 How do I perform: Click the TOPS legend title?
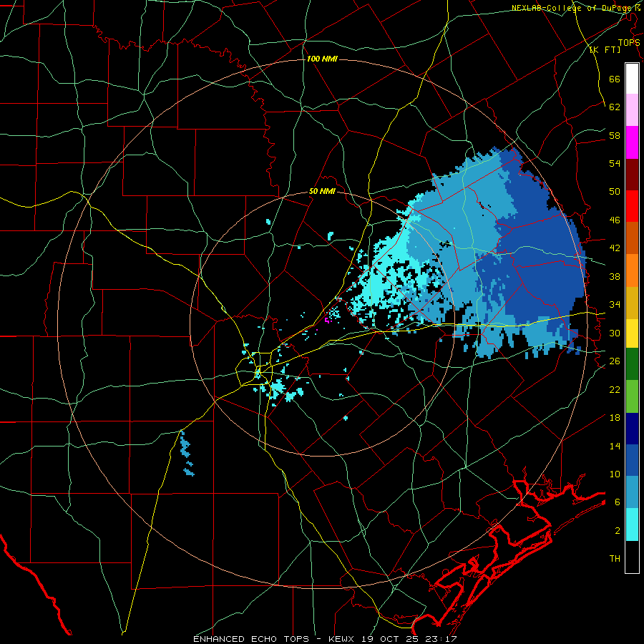click(x=629, y=43)
